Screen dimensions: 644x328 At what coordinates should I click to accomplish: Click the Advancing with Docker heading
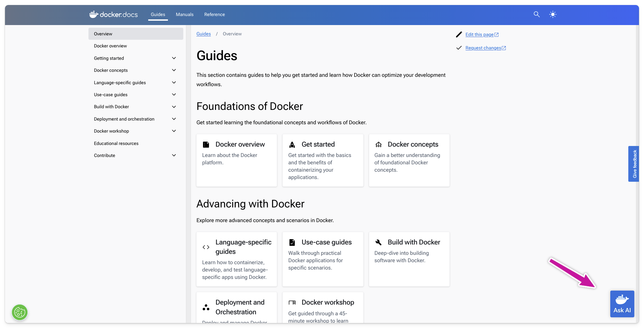coord(250,204)
